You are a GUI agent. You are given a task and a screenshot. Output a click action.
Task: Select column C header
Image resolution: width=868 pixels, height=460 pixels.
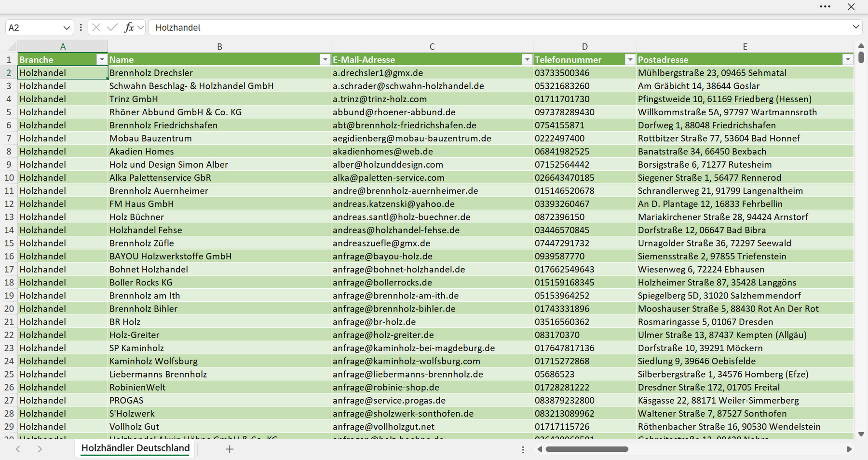432,46
